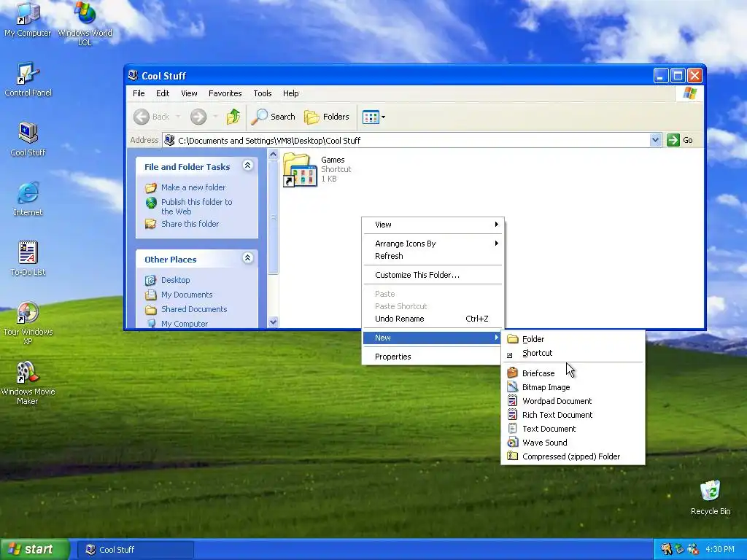Click the green Go button
The image size is (747, 560).
coord(680,140)
